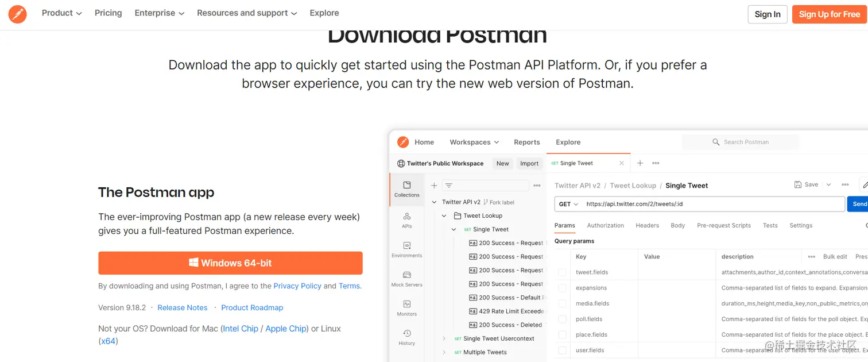Select the 429 Rate Limit Exceeded example
This screenshot has width=868, height=362.
coord(506,311)
